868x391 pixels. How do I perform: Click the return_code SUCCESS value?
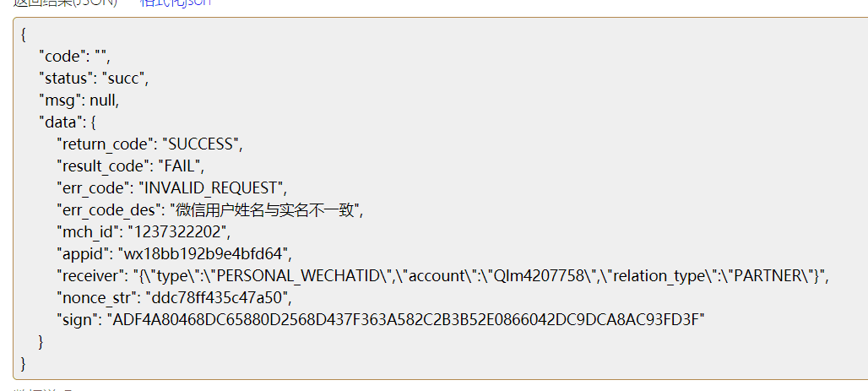click(202, 144)
